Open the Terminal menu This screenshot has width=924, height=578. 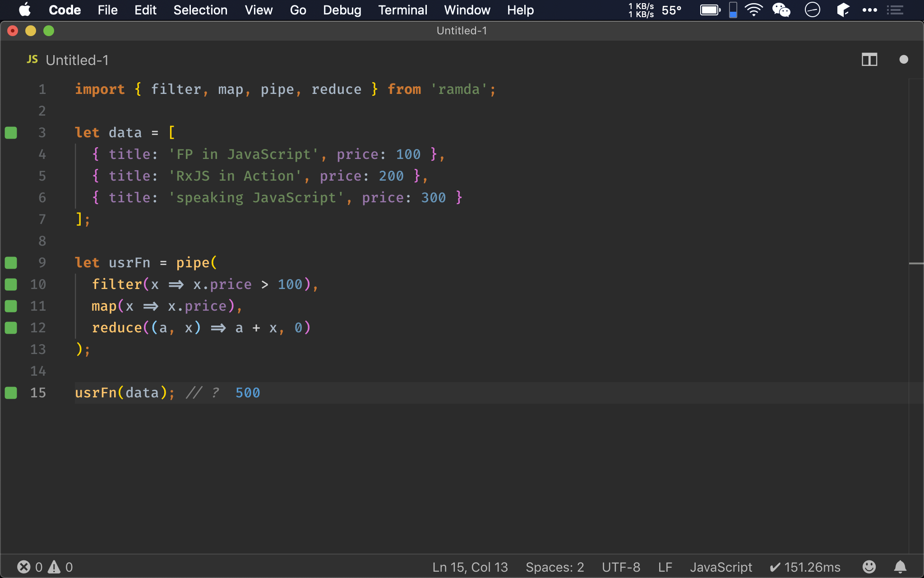(x=402, y=10)
